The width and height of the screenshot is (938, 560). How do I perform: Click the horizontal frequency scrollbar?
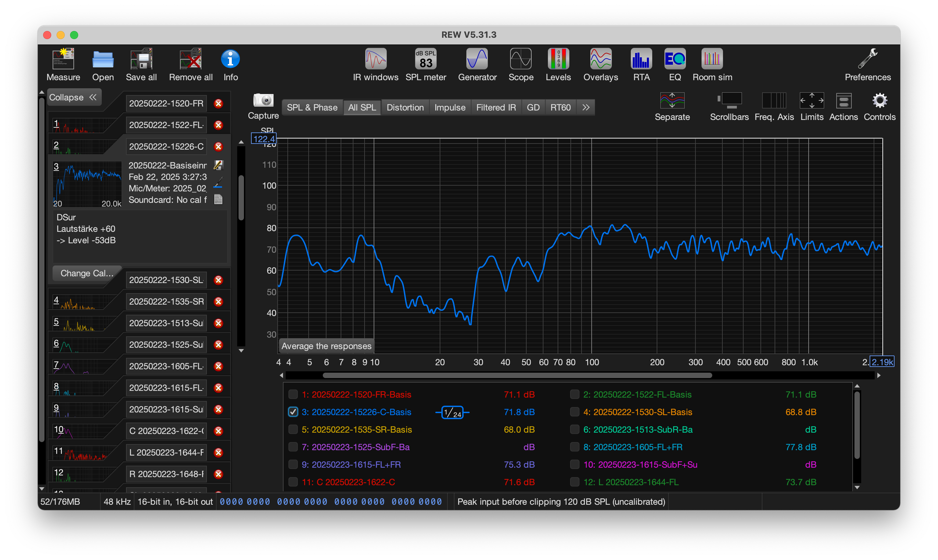pyautogui.click(x=517, y=375)
